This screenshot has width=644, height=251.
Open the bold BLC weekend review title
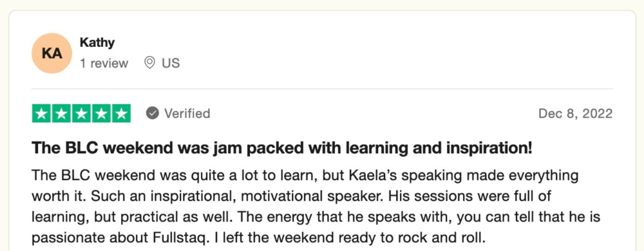pyautogui.click(x=282, y=148)
